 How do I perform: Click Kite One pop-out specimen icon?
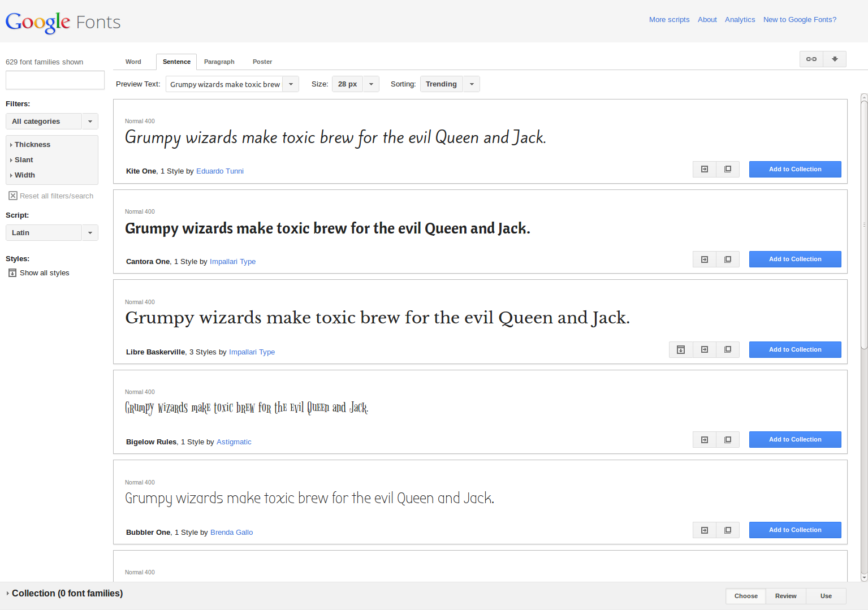[x=728, y=169]
